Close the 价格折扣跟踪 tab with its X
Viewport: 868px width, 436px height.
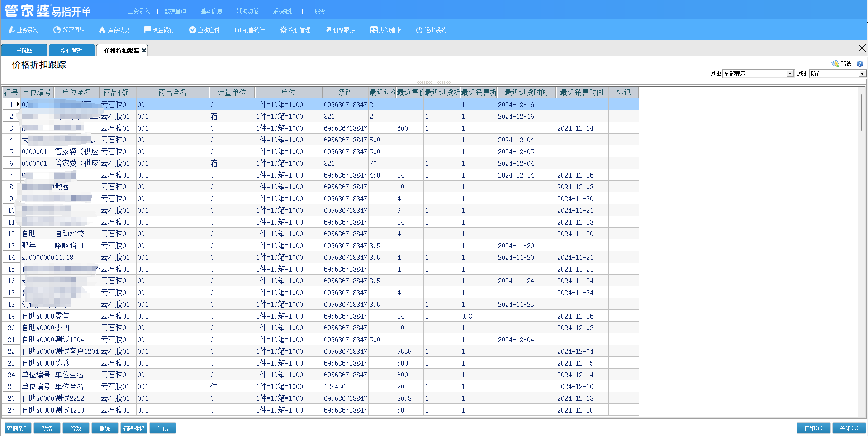click(144, 51)
